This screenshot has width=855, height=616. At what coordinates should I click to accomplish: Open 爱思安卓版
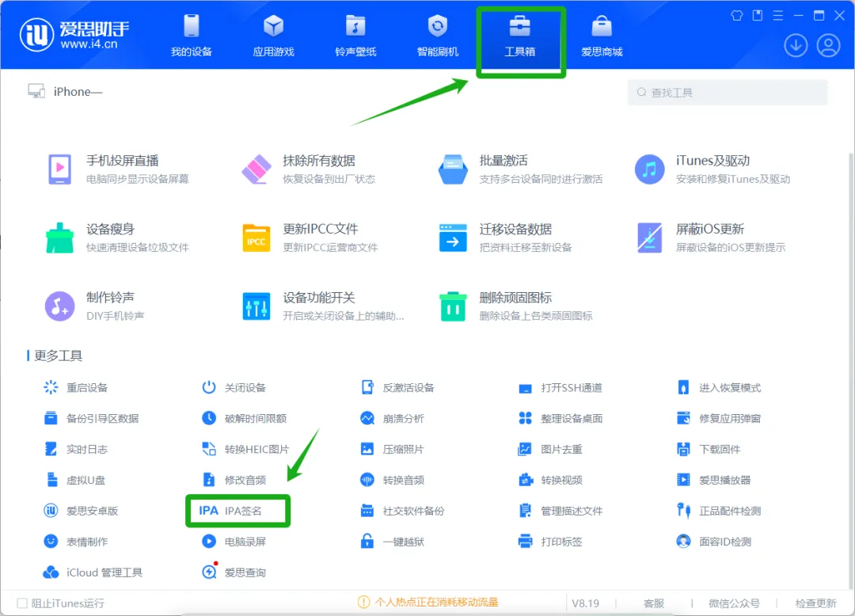pyautogui.click(x=81, y=511)
